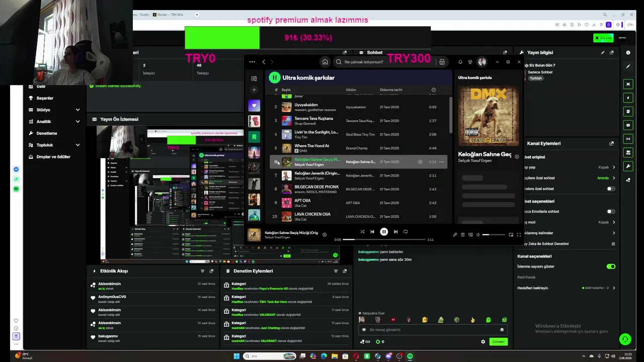Seek on the song progress bar
This screenshot has height=362, width=644.
click(x=384, y=240)
